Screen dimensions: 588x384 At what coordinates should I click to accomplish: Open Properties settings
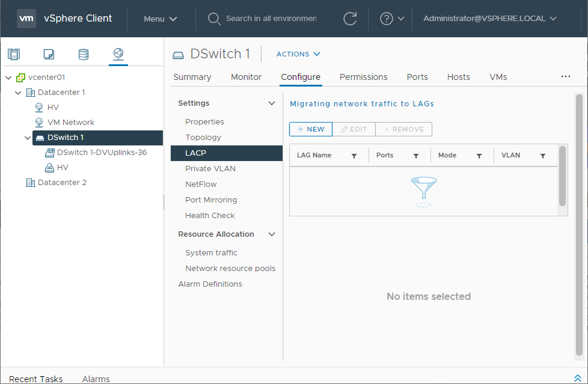[x=204, y=122]
